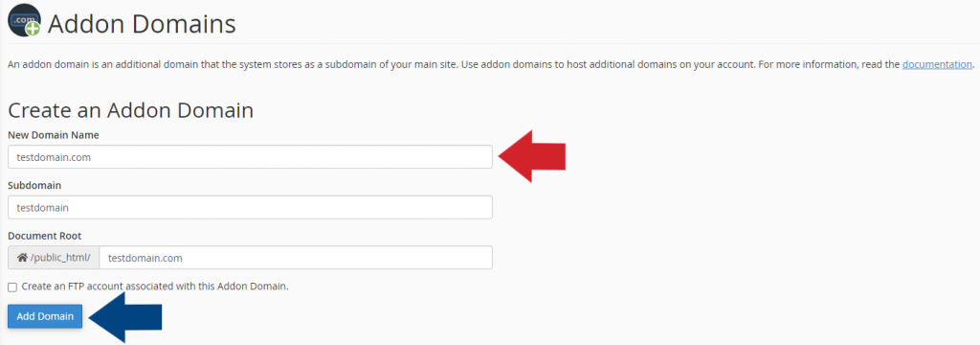The image size is (980, 345).
Task: Click the Document Root label
Action: coord(44,236)
